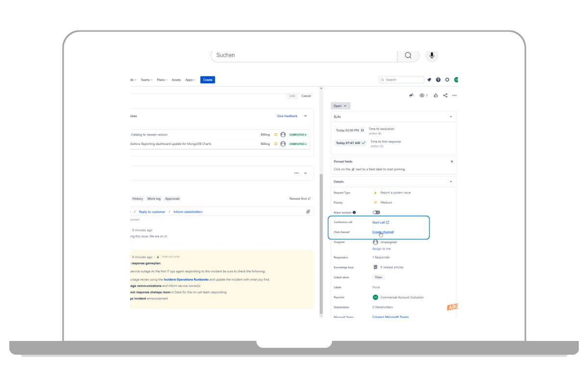588x387 pixels.
Task: Click Reply to customer
Action: 152,212
